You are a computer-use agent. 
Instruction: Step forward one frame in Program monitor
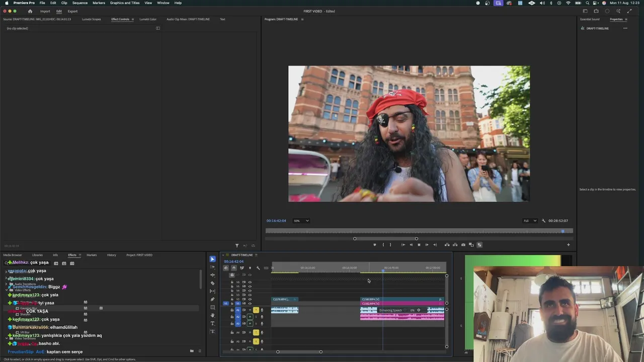427,245
